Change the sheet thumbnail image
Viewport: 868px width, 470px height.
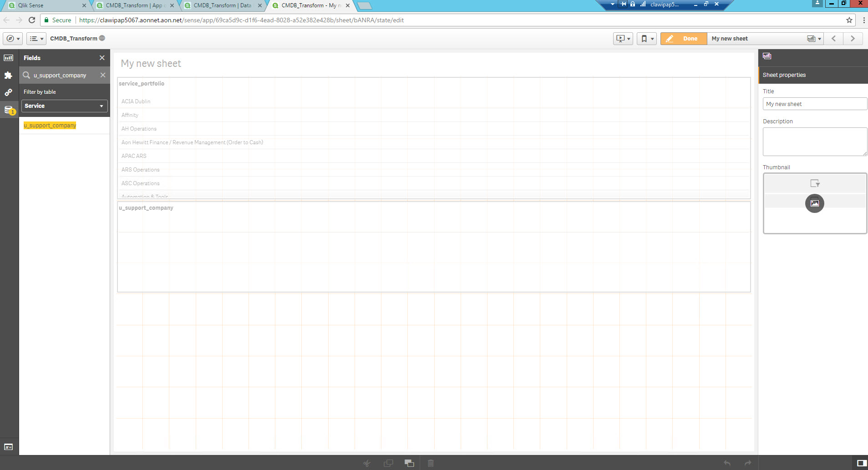click(815, 203)
